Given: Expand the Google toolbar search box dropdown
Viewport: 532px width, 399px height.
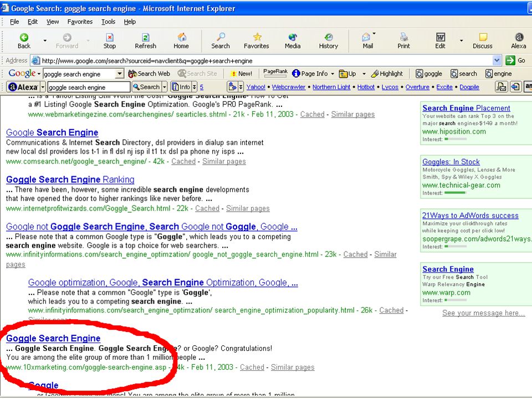Looking at the screenshot, I should [x=120, y=74].
